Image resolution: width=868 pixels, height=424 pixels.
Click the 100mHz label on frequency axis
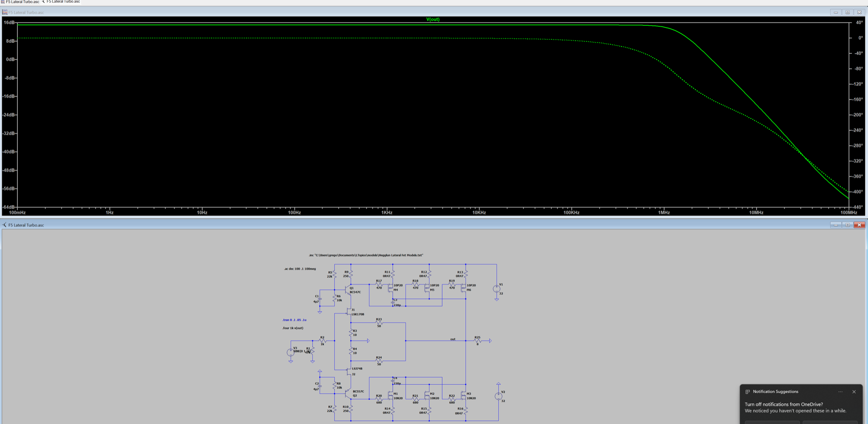point(17,213)
